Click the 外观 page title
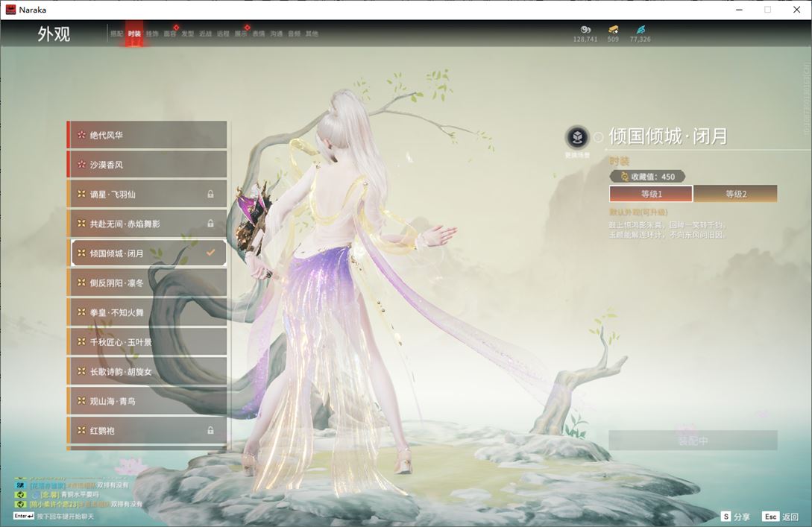The height and width of the screenshot is (527, 812). tap(54, 34)
